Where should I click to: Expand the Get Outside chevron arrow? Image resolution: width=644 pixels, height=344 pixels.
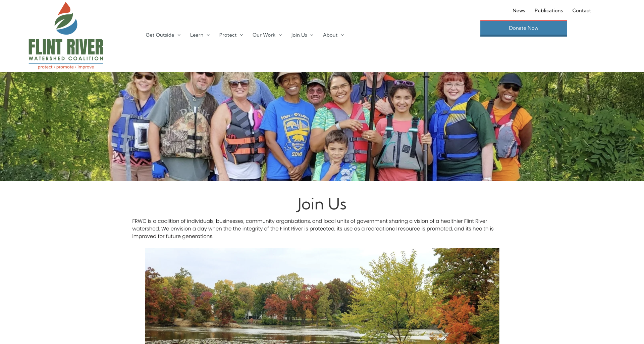(179, 35)
